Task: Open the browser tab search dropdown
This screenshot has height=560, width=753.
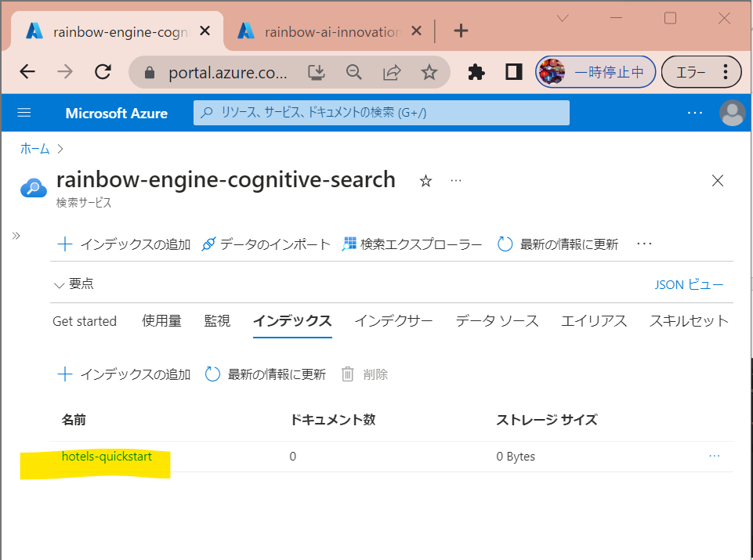Action: click(x=563, y=19)
